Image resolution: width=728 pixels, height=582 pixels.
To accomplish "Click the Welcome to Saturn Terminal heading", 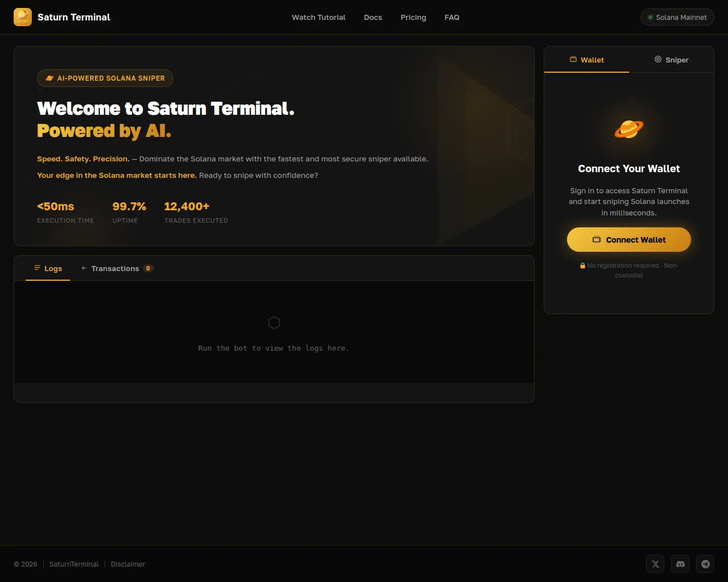I will point(166,108).
